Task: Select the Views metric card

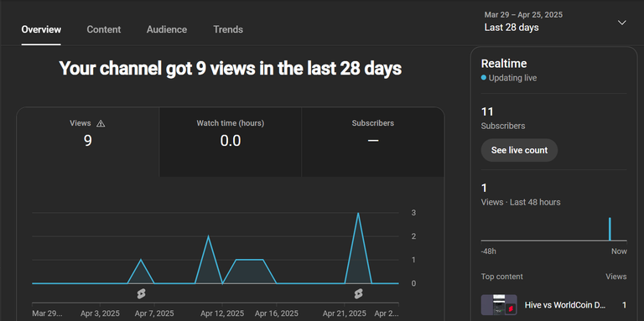Action: (x=88, y=142)
